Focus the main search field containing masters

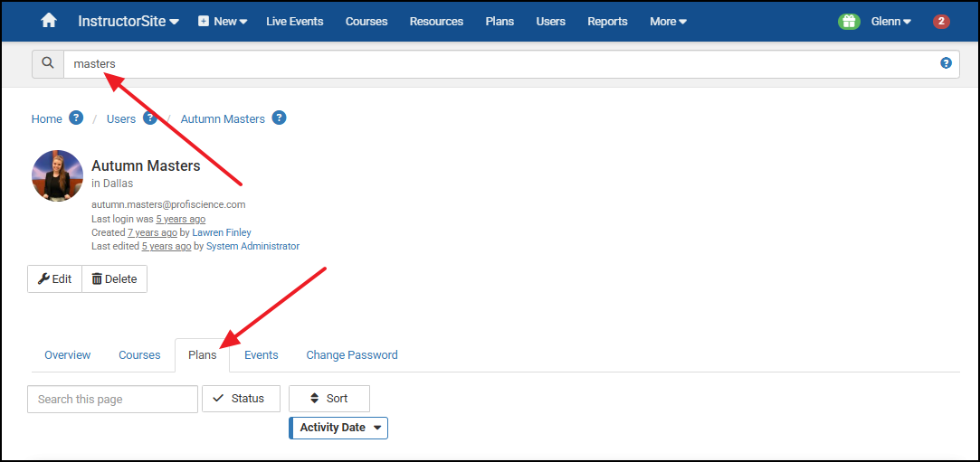(511, 63)
